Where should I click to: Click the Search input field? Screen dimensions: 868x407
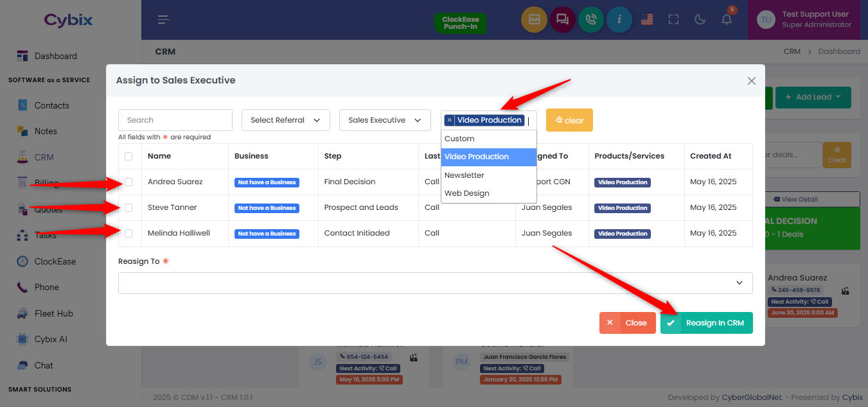click(x=175, y=120)
